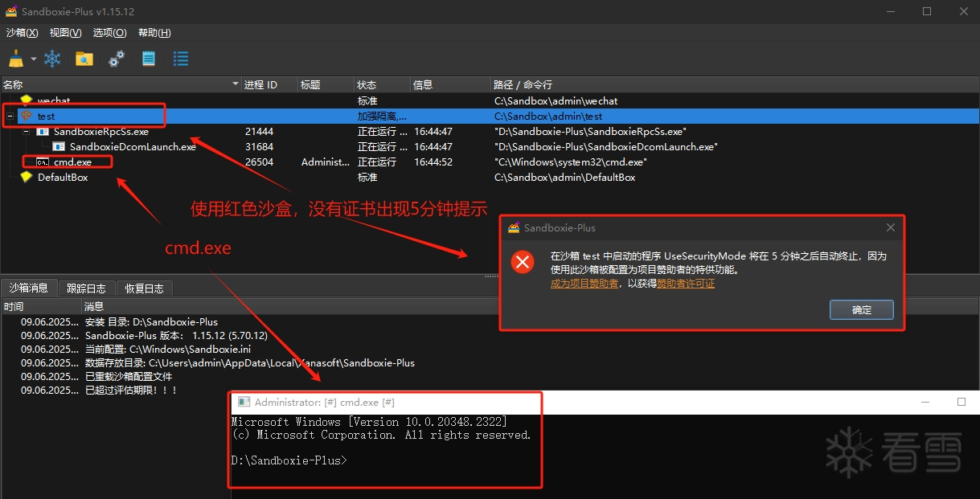Click log entry 已超过评估期限!!!
Viewport: 980px width, 499px height.
click(131, 390)
